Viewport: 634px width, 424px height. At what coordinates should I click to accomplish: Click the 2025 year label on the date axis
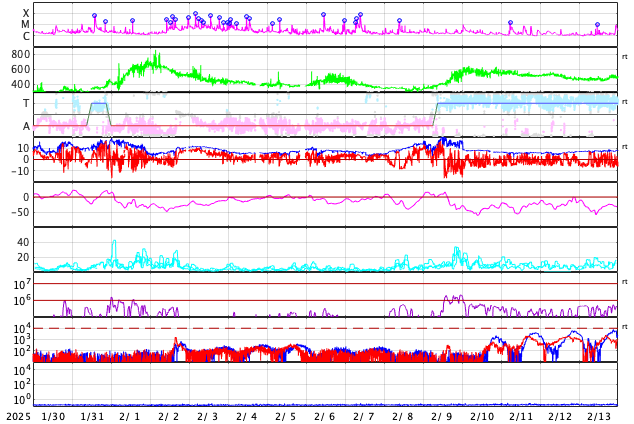click(18, 416)
